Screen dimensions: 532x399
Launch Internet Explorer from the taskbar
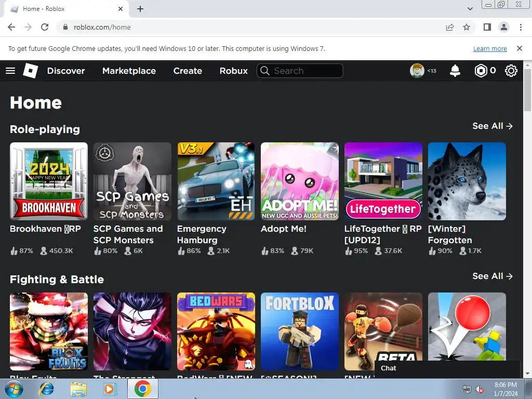pos(46,389)
